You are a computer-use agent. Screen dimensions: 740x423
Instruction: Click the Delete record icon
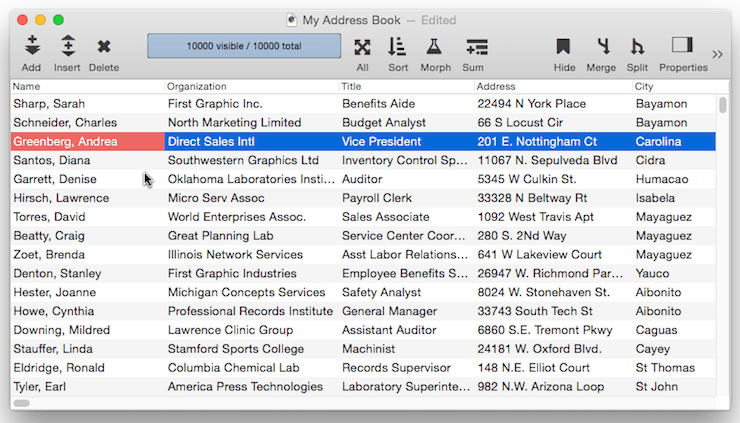click(104, 46)
